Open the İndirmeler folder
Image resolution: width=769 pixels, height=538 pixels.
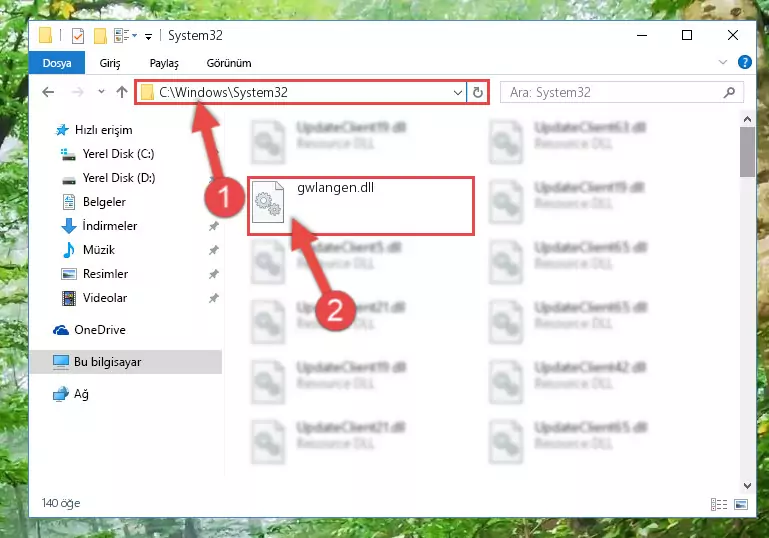pyautogui.click(x=110, y=226)
